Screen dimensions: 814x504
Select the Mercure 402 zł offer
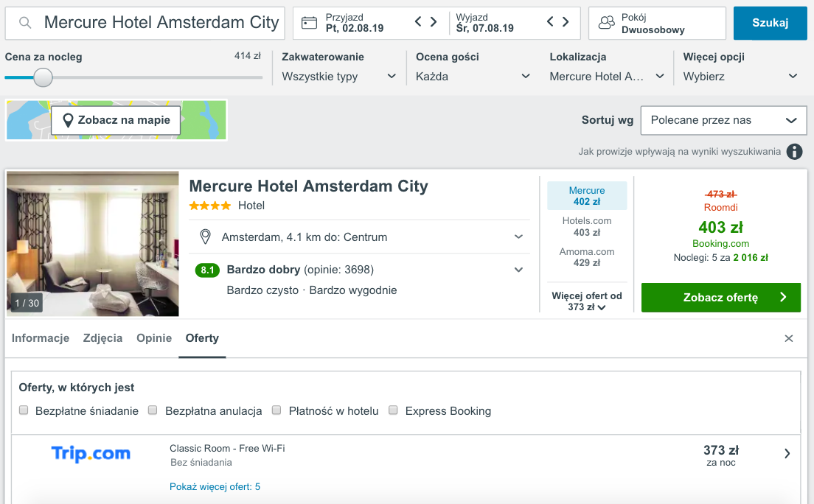pyautogui.click(x=587, y=196)
